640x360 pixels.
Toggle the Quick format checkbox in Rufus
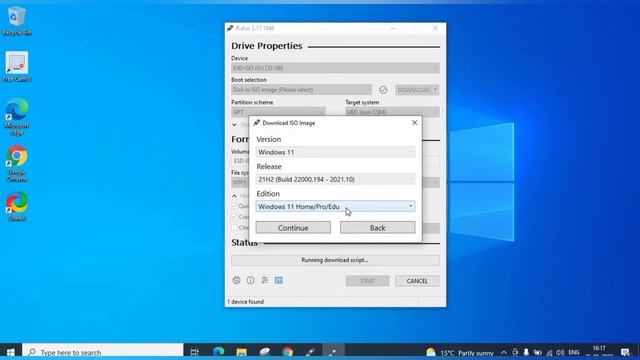[x=235, y=206]
